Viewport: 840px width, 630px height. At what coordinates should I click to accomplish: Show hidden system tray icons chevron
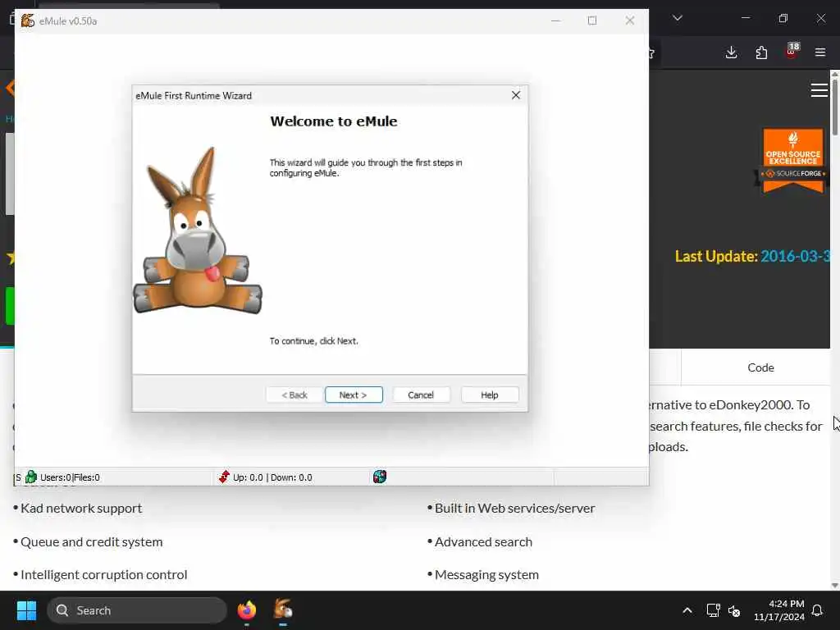point(687,610)
